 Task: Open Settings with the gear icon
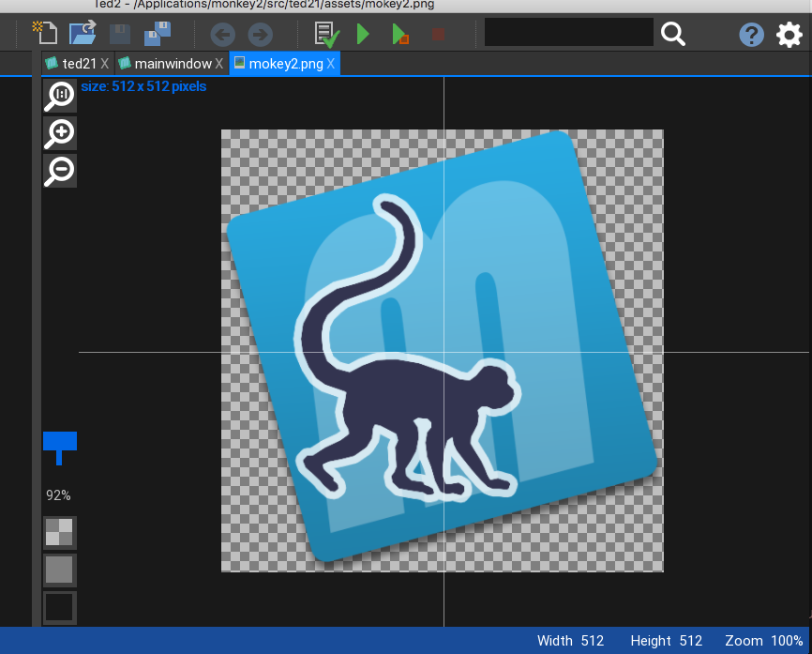point(789,35)
